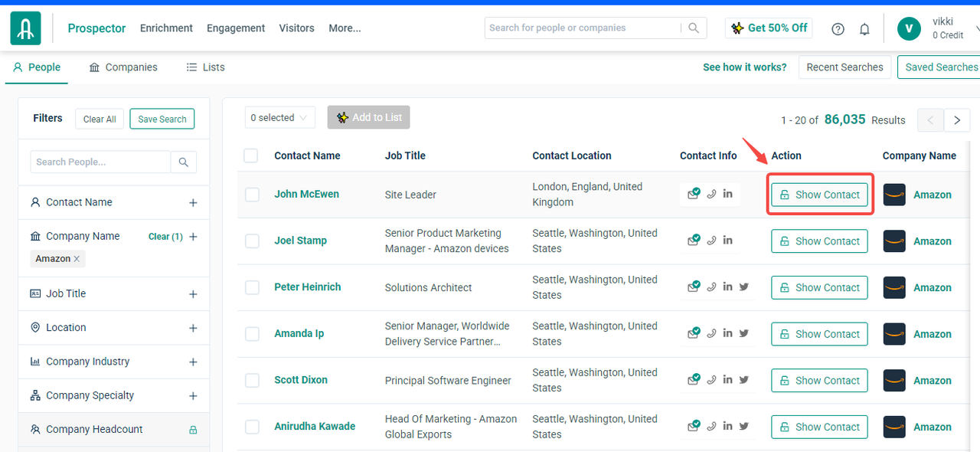This screenshot has width=980, height=452.
Task: Open the '0 selected' dropdown
Action: point(279,118)
